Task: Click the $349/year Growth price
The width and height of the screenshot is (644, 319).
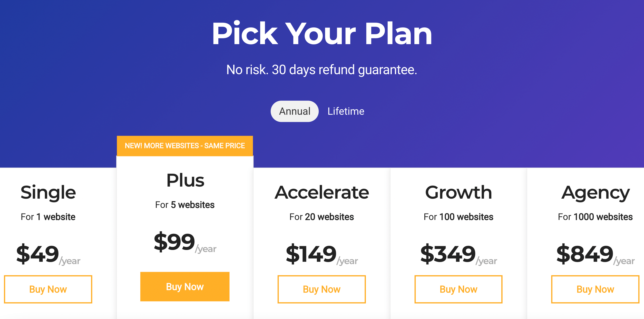Action: click(458, 254)
